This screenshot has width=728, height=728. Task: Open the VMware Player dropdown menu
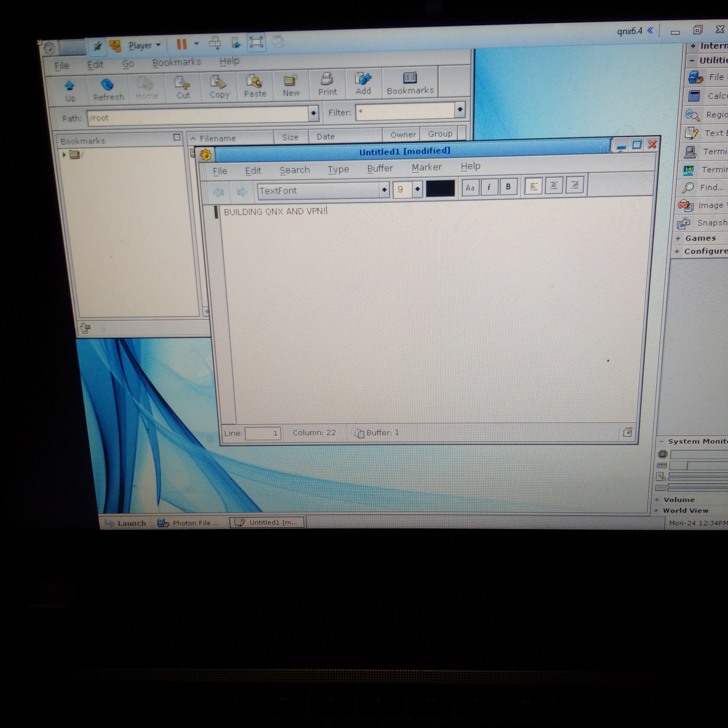pyautogui.click(x=144, y=45)
